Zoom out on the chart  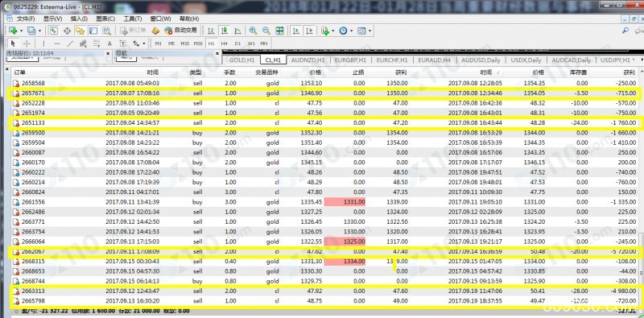pyautogui.click(x=266, y=31)
